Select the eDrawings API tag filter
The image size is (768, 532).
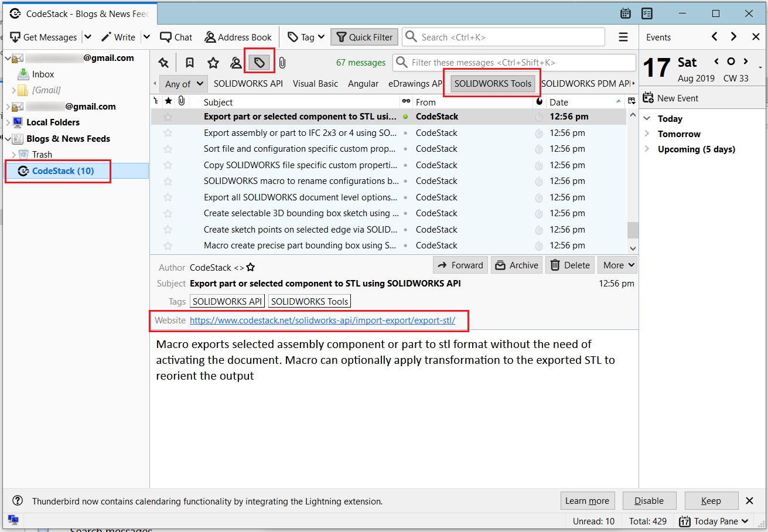415,84
